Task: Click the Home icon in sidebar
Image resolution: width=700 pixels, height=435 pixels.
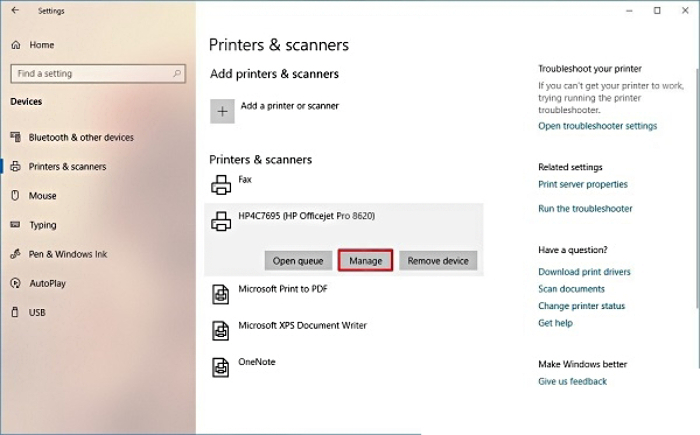Action: tap(16, 45)
